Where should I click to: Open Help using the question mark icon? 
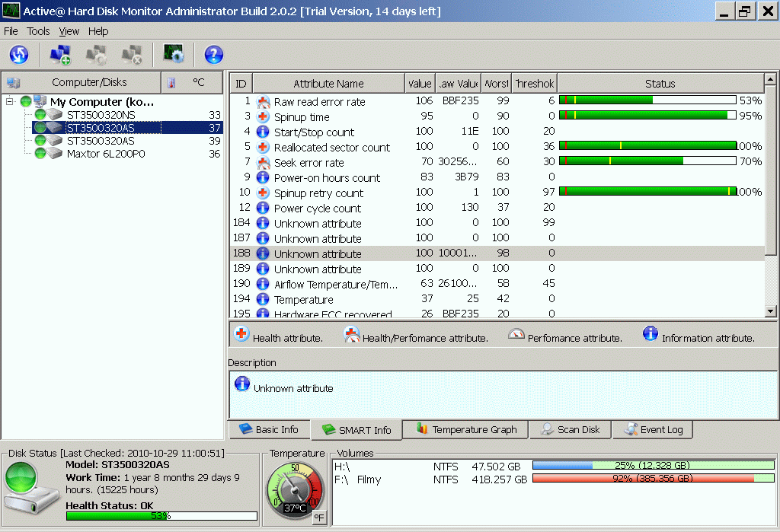[x=213, y=54]
